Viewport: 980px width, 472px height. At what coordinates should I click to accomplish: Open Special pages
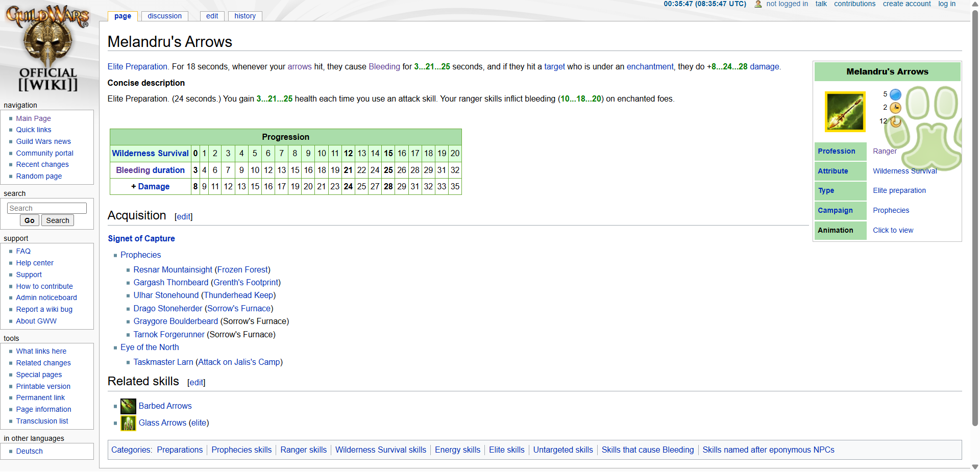coord(39,375)
